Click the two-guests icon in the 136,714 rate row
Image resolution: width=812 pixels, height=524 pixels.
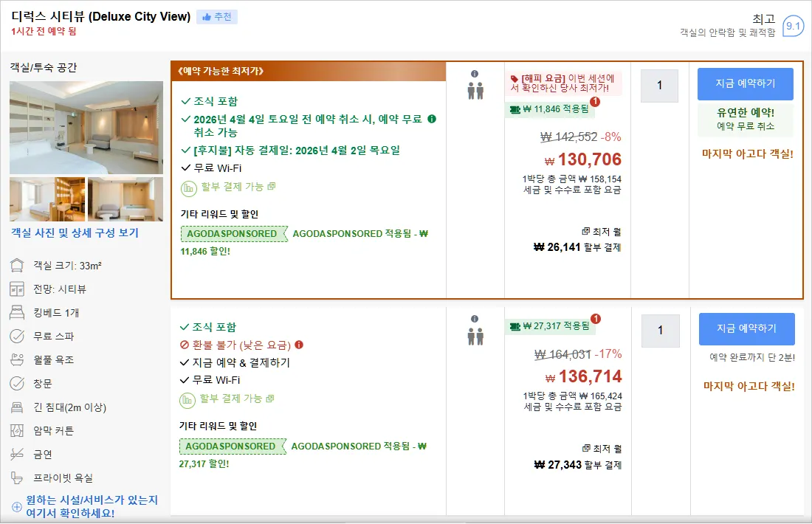[475, 337]
